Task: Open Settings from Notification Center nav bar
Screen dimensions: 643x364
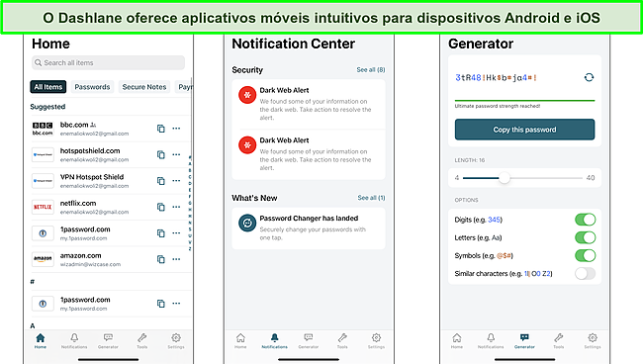Action: [376, 341]
